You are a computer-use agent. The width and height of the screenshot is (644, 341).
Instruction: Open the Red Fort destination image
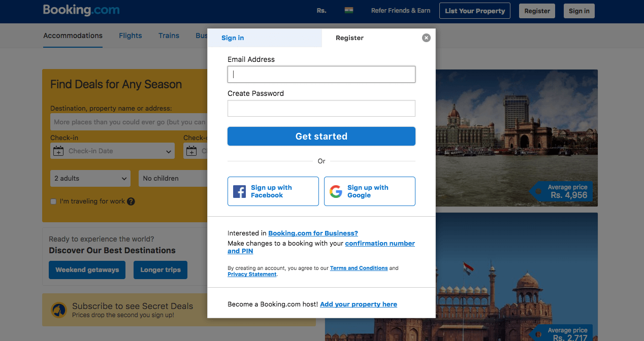(x=517, y=277)
